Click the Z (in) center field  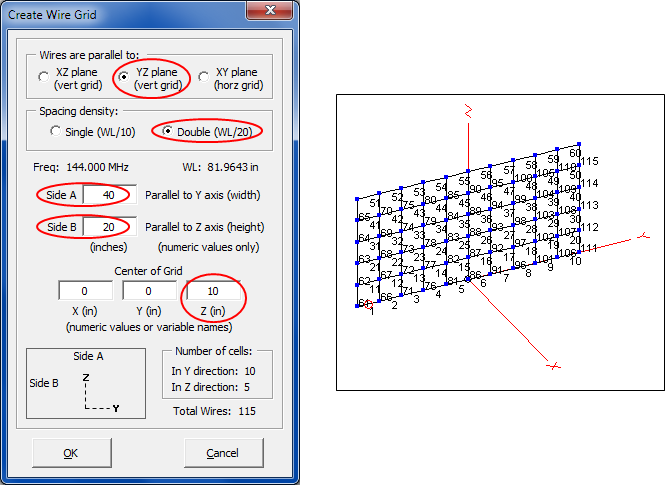(212, 291)
